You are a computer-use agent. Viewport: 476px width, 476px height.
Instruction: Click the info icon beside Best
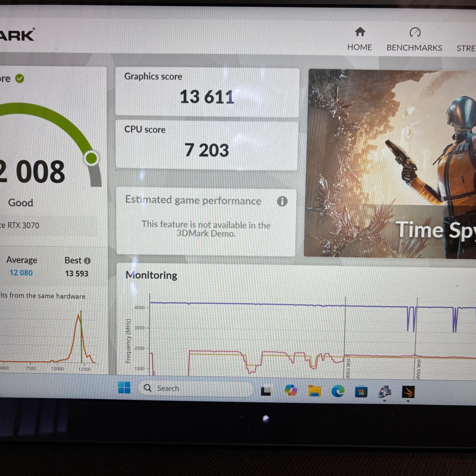pos(87,261)
